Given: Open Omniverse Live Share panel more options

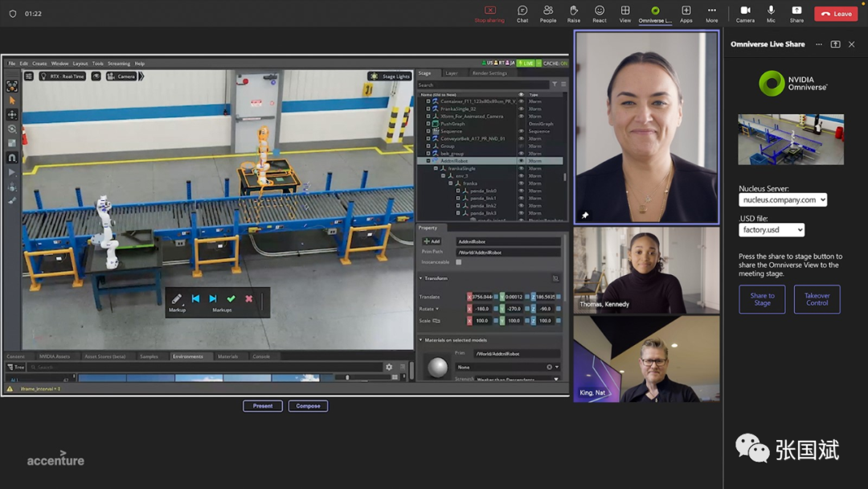Looking at the screenshot, I should [819, 44].
